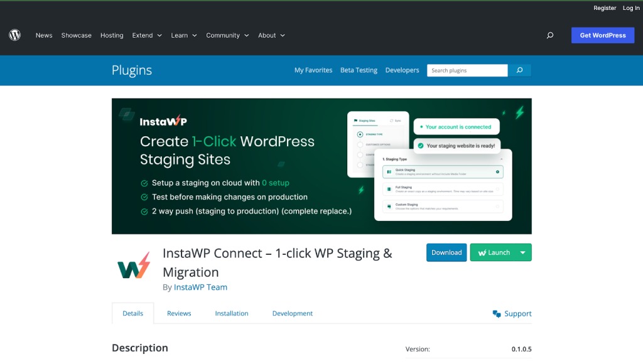
Task: Click the Get WordPress button
Action: (603, 35)
